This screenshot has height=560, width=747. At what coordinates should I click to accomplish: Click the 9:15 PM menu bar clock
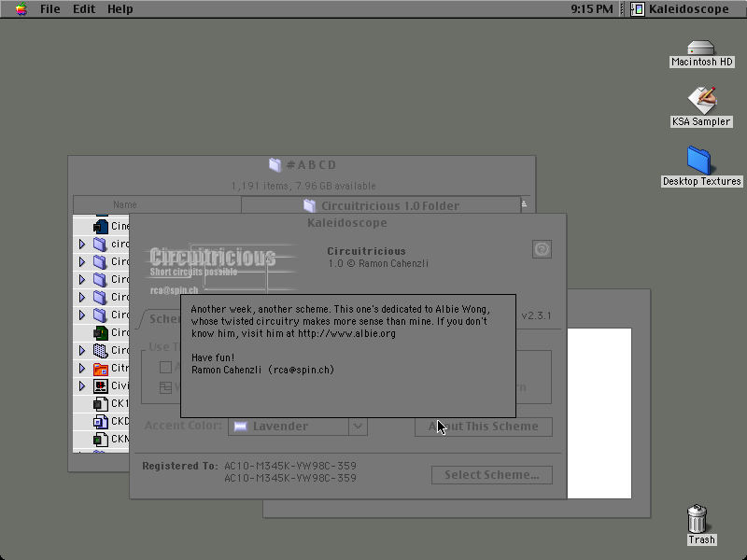(x=592, y=9)
